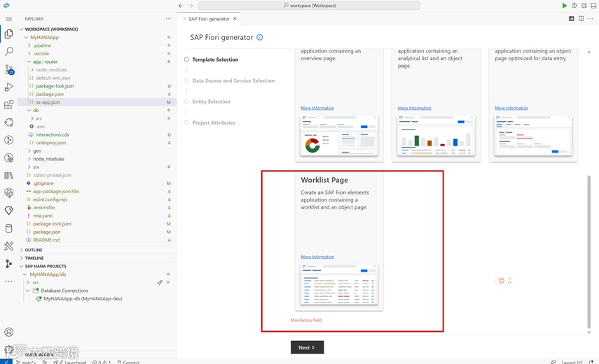The image size is (599, 364).
Task: Open the Accounts menu
Action: pos(9,332)
